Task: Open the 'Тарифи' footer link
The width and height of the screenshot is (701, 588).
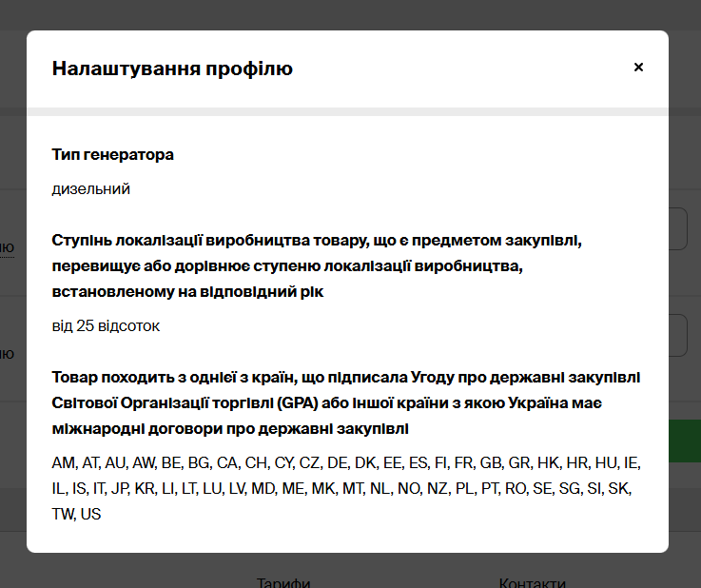Action: (x=283, y=581)
